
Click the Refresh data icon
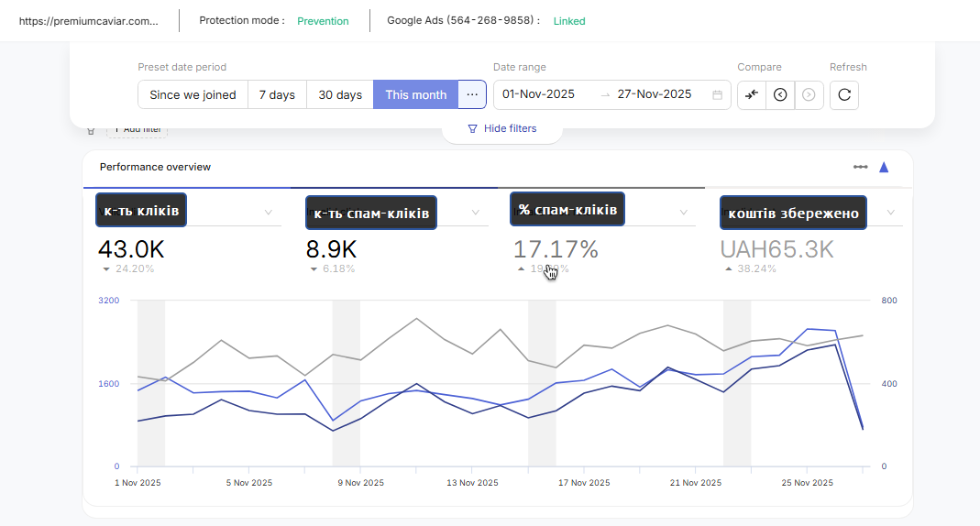tap(844, 94)
